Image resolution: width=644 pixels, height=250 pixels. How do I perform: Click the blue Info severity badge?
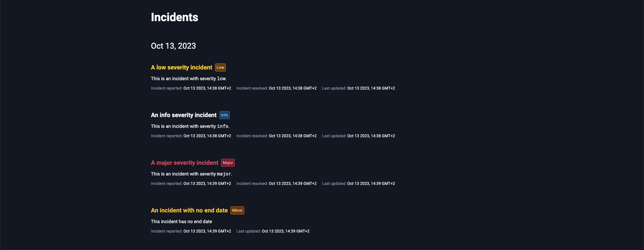pos(224,115)
